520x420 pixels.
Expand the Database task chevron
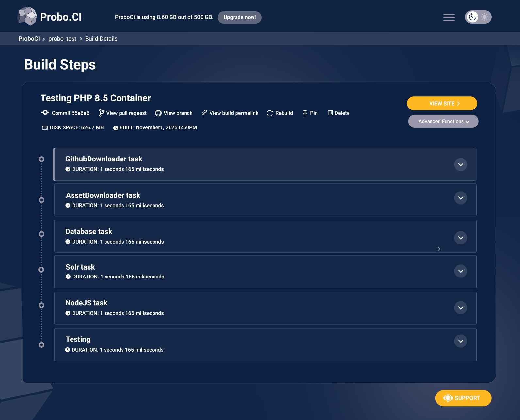coord(461,238)
